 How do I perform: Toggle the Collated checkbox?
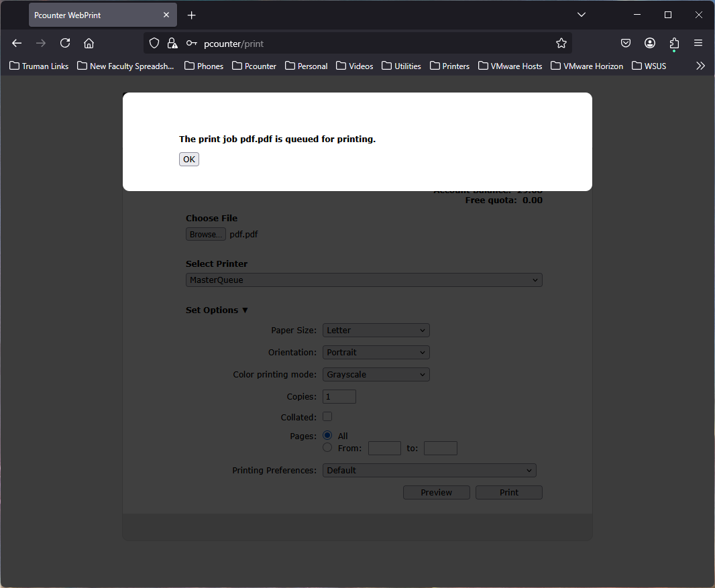[327, 416]
